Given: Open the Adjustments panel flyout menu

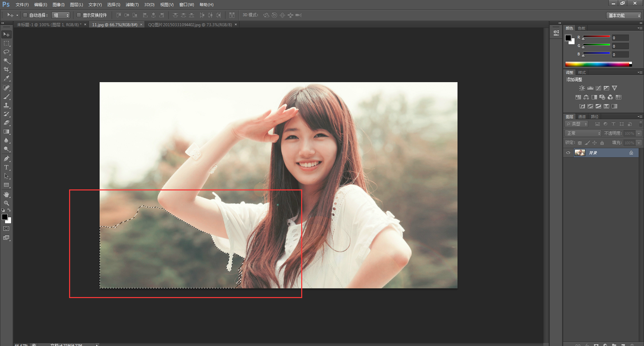Looking at the screenshot, I should pos(640,72).
